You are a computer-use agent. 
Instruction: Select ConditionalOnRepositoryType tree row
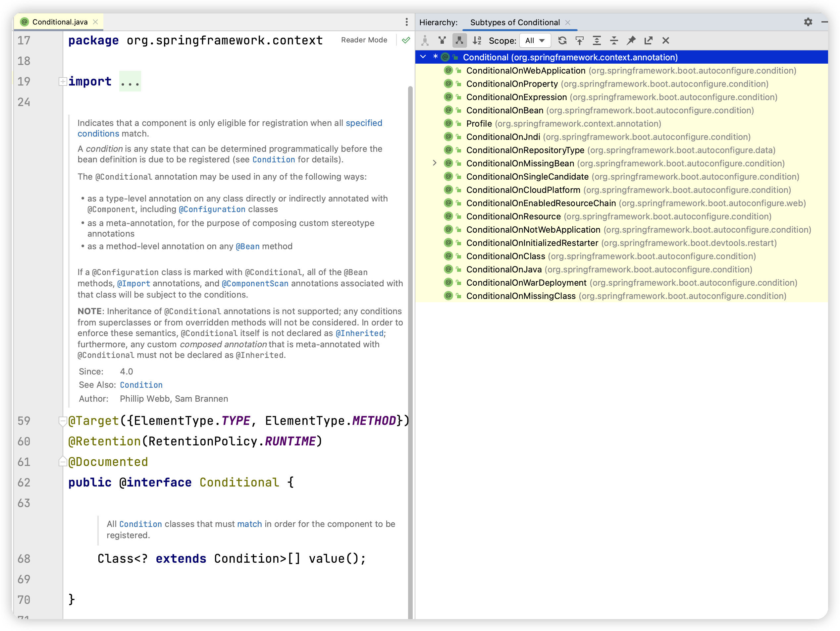[x=622, y=150]
